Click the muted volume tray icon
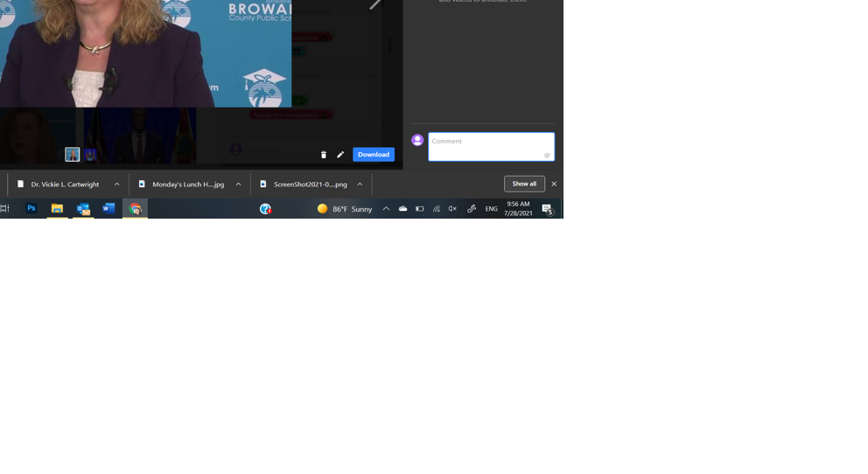Viewport: 868px width, 474px height. (x=452, y=209)
